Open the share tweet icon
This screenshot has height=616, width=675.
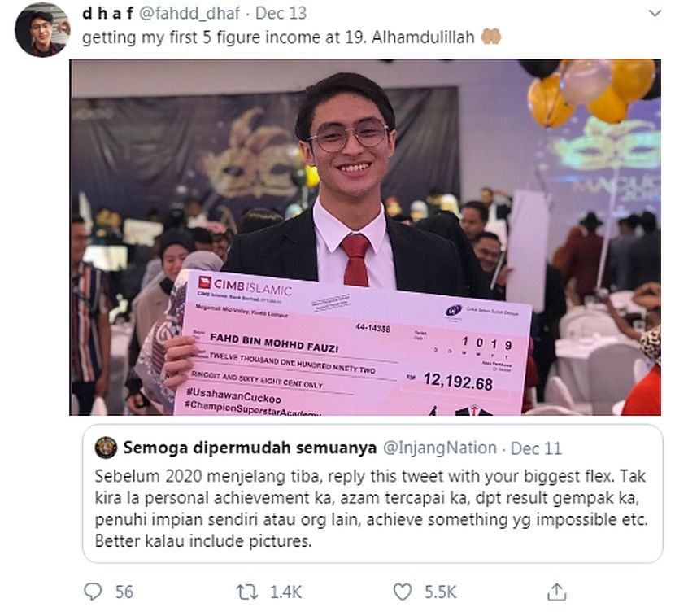556,592
